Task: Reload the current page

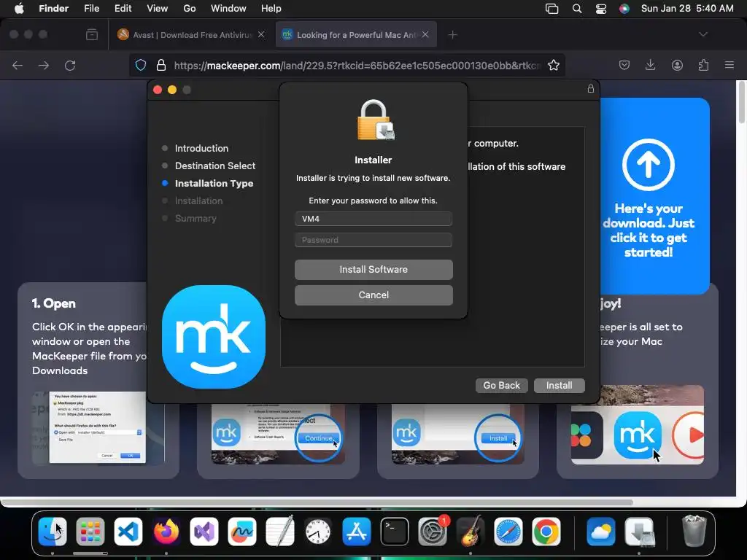Action: 70,65
